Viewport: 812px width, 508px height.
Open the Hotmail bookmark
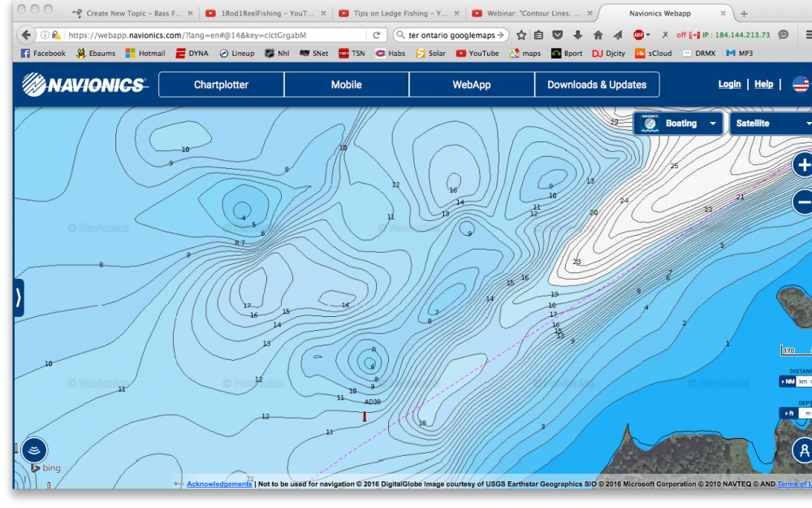coord(145,53)
